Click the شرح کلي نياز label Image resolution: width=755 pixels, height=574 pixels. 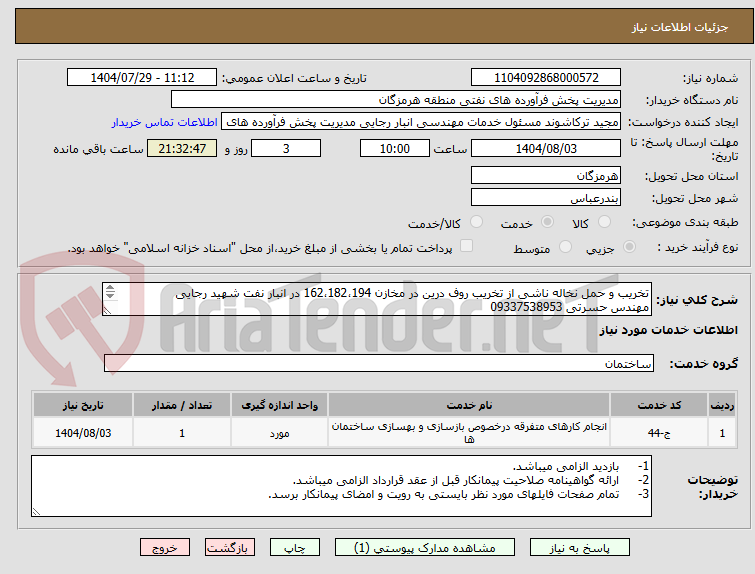[x=696, y=300]
